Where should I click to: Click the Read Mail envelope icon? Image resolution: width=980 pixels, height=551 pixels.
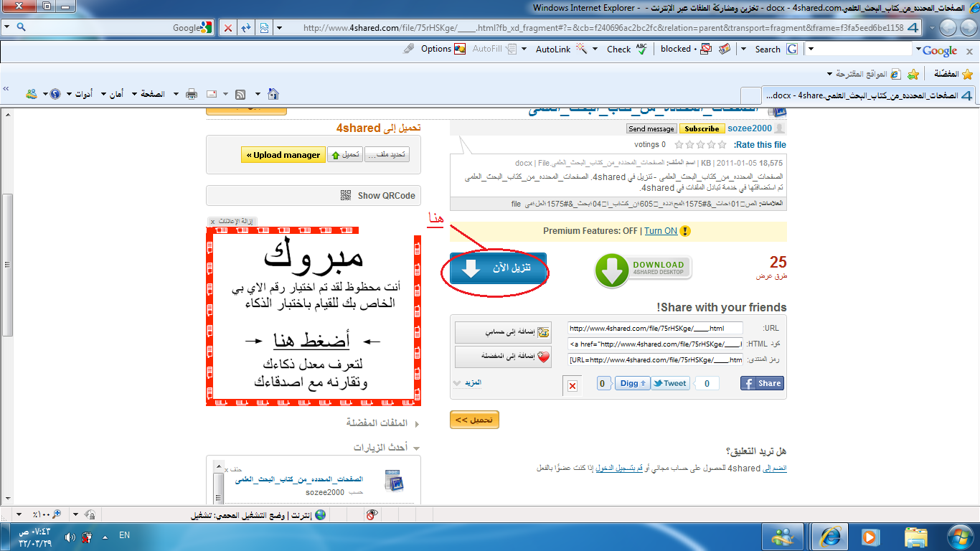212,94
